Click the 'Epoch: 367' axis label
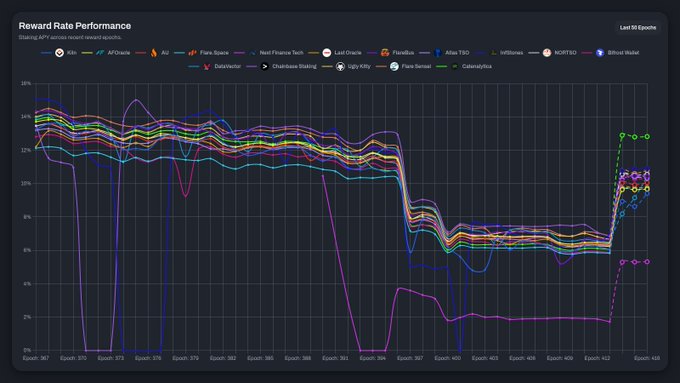Image resolution: width=680 pixels, height=383 pixels. [x=36, y=358]
